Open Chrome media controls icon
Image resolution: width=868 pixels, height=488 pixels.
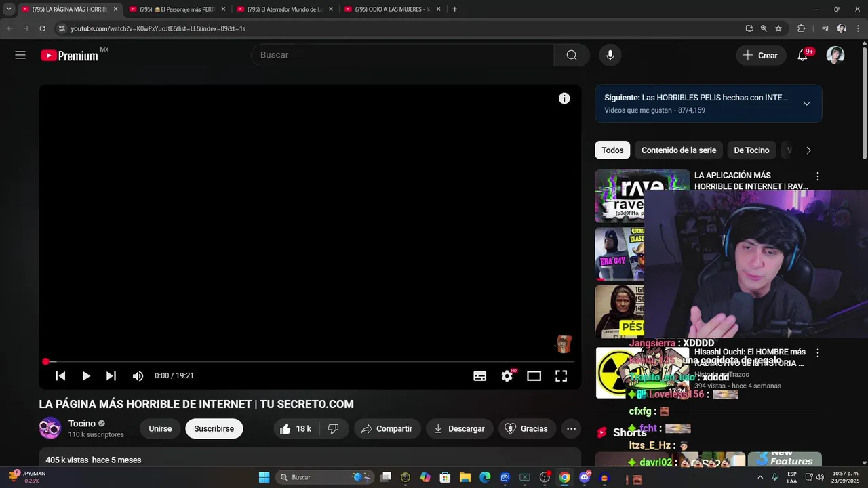coord(825,28)
